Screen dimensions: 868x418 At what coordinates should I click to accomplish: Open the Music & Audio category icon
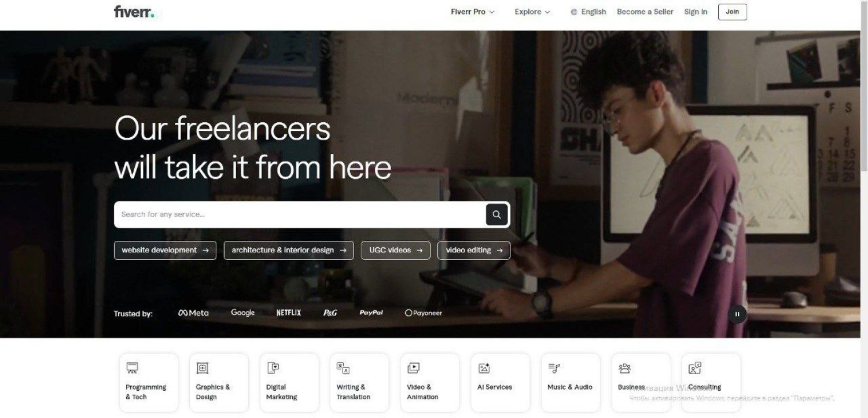click(554, 368)
